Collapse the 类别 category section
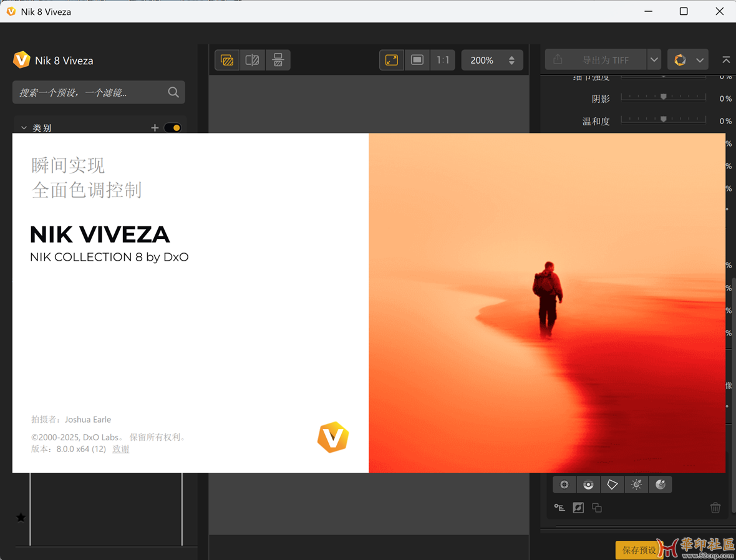The image size is (736, 560). (x=24, y=128)
